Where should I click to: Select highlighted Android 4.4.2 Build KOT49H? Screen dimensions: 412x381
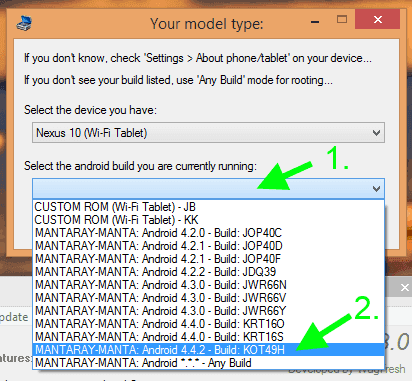pyautogui.click(x=209, y=350)
